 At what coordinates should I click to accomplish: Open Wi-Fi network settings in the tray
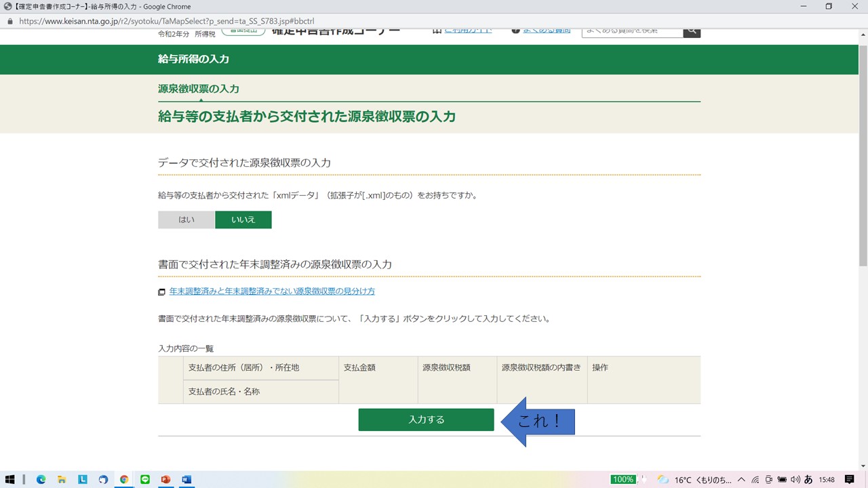pyautogui.click(x=755, y=480)
